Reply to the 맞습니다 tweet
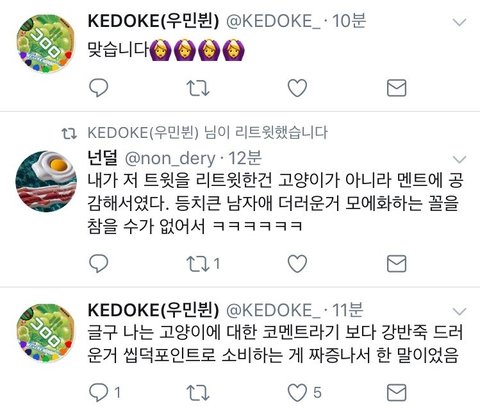 point(99,88)
